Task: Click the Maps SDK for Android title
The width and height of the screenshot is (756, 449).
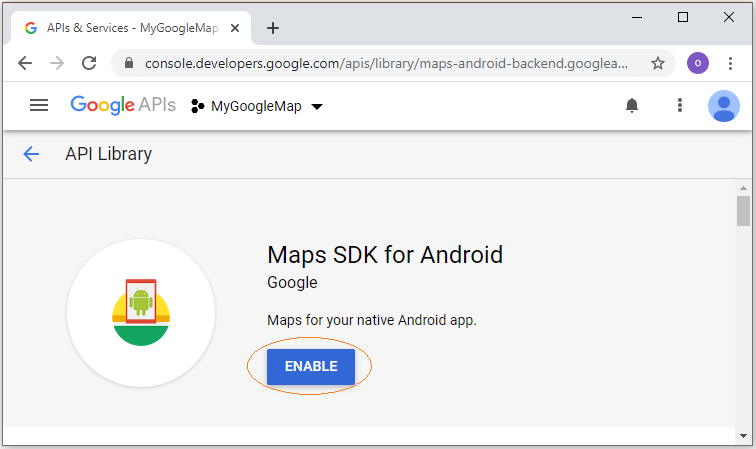Action: pos(385,255)
